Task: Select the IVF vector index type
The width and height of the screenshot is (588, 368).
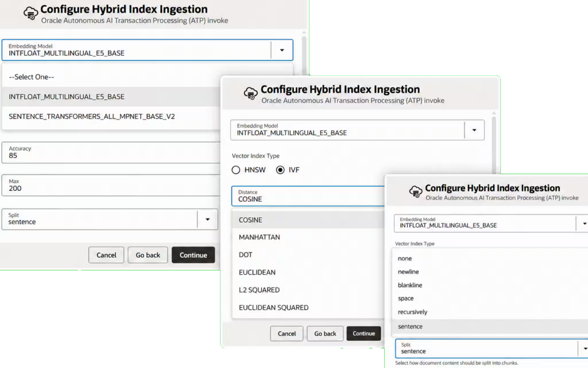Action: coord(280,170)
